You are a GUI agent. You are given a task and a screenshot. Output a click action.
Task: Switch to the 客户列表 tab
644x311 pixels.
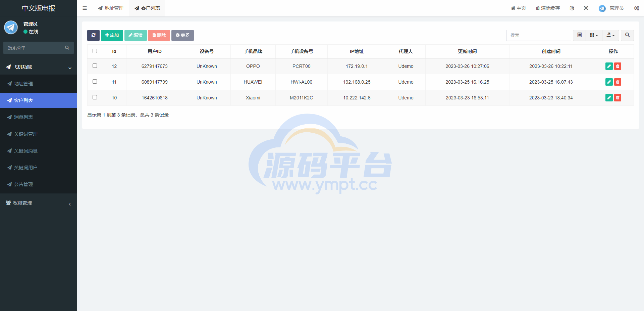[147, 8]
